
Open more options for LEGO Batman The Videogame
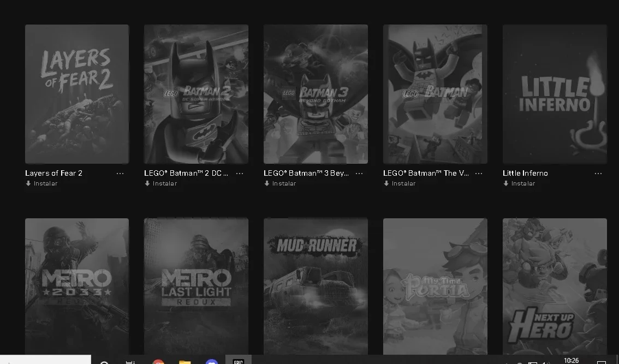tap(479, 174)
